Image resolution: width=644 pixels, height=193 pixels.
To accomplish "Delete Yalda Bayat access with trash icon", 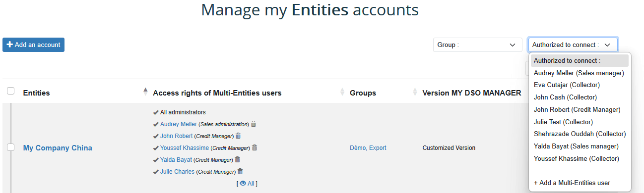I will (x=238, y=159).
